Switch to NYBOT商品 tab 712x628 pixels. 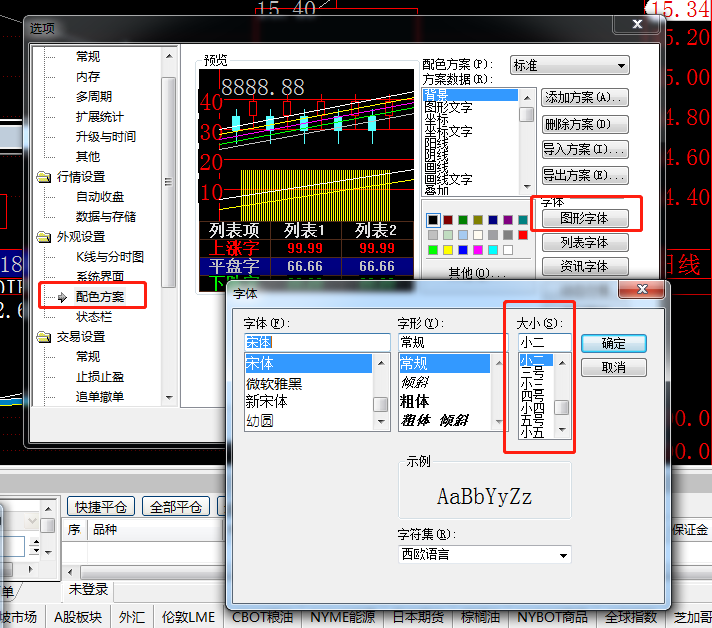tap(553, 618)
